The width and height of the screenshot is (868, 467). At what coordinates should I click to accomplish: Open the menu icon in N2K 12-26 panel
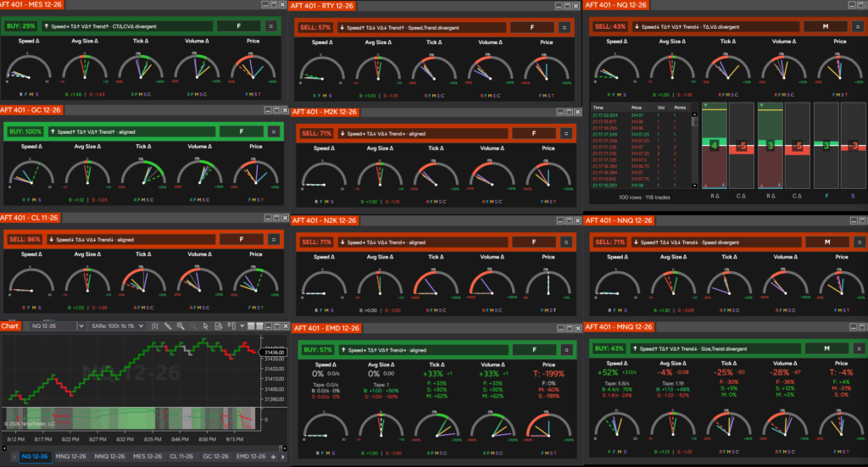(565, 242)
